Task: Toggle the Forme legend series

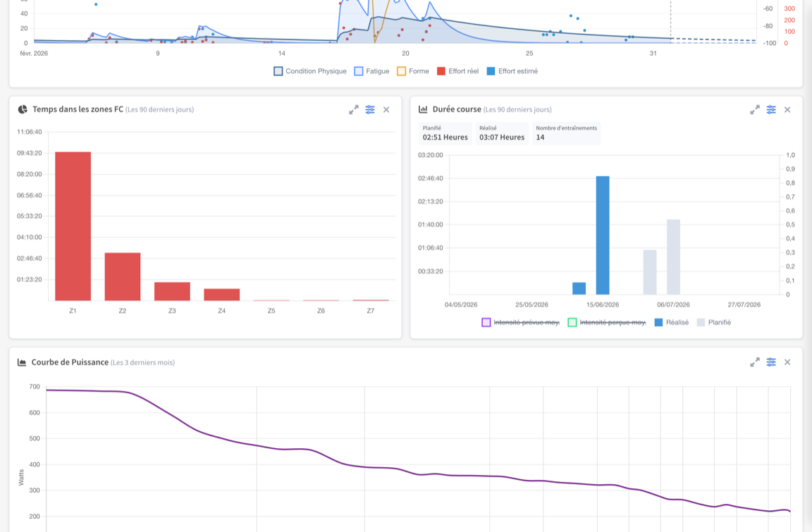Action: 413,71
